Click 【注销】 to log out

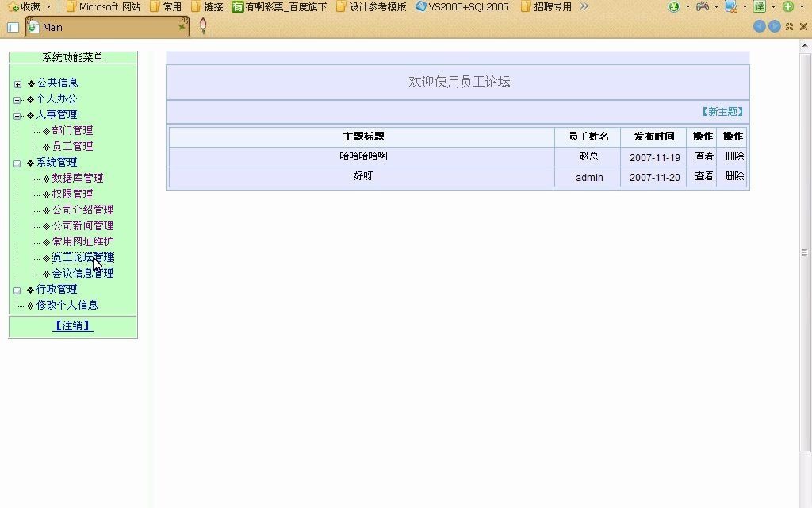click(72, 325)
